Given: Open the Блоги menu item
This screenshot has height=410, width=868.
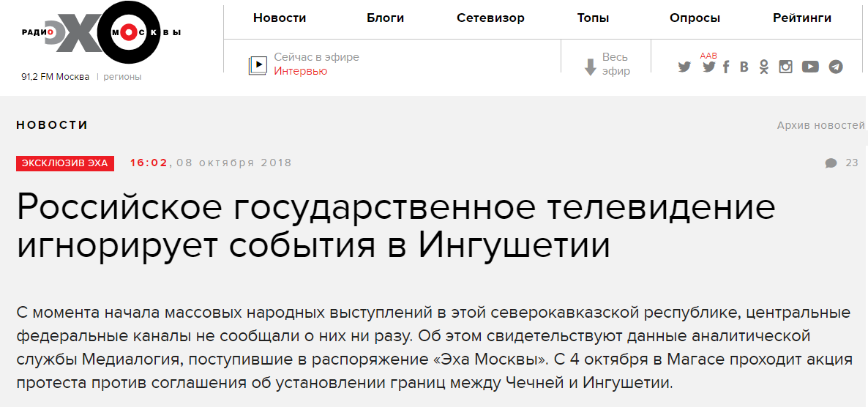Looking at the screenshot, I should coord(385,18).
